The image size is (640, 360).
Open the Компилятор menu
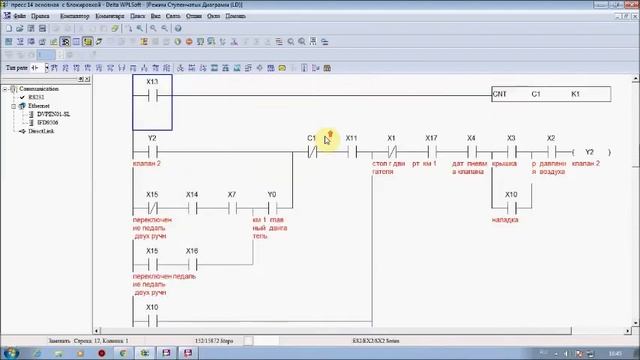click(x=74, y=16)
